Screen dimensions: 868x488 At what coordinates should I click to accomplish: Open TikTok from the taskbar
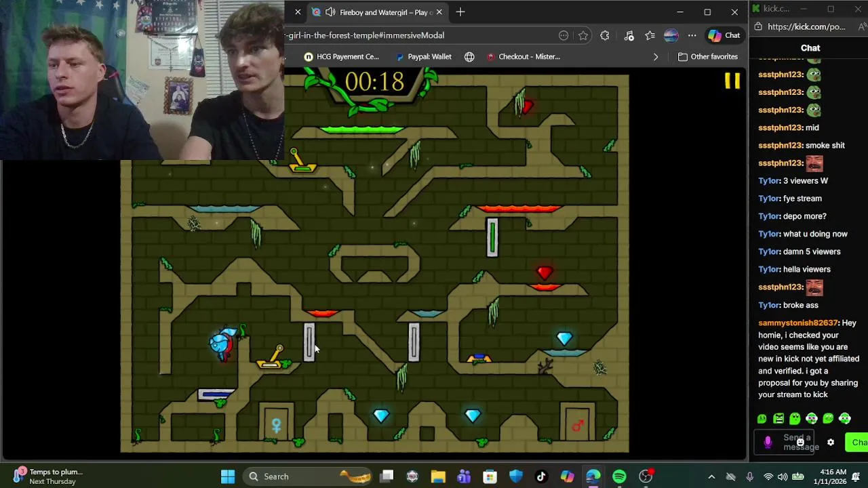[541, 476]
